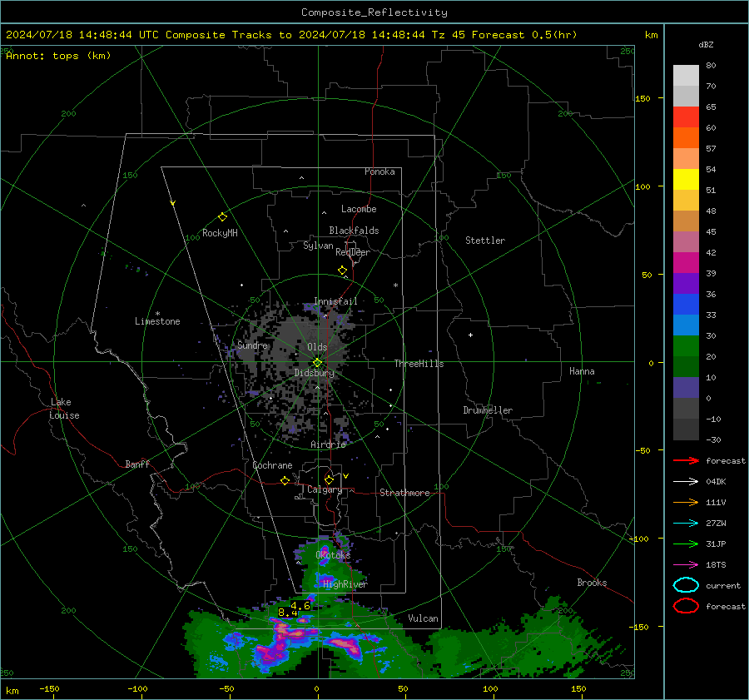Click the -100 tick on bottom axis
Viewport: 749px width, 700px height.
(137, 688)
